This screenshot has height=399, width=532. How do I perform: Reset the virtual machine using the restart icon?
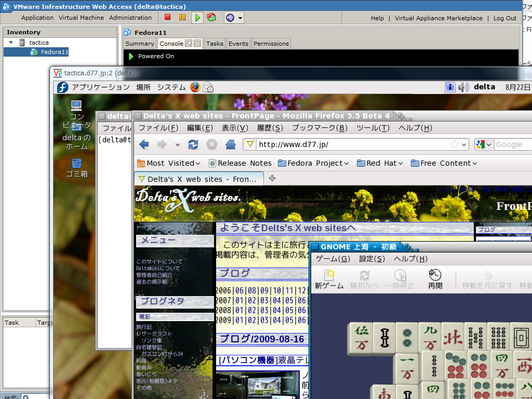point(211,18)
